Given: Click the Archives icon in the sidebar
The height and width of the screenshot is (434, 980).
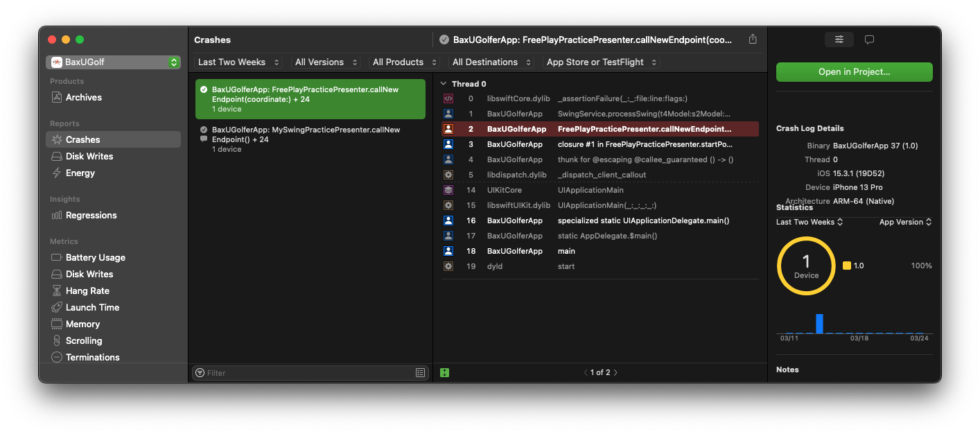Looking at the screenshot, I should coord(57,98).
